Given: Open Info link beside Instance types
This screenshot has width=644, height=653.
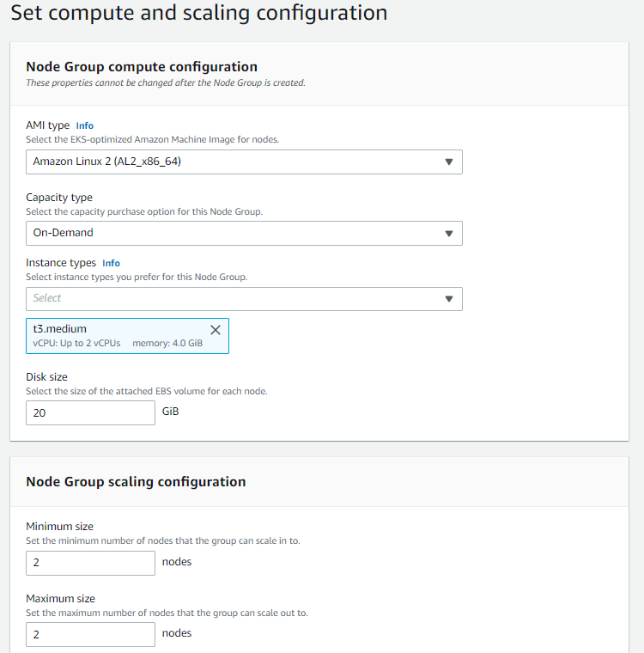Looking at the screenshot, I should point(111,263).
